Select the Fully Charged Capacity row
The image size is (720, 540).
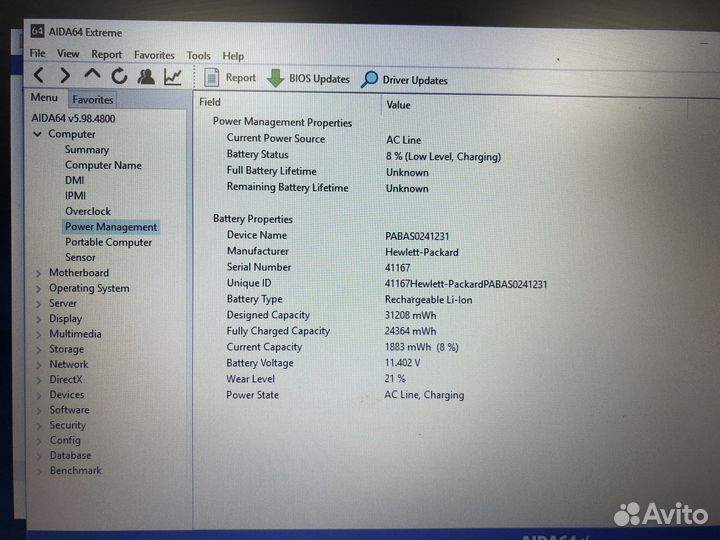(331, 331)
